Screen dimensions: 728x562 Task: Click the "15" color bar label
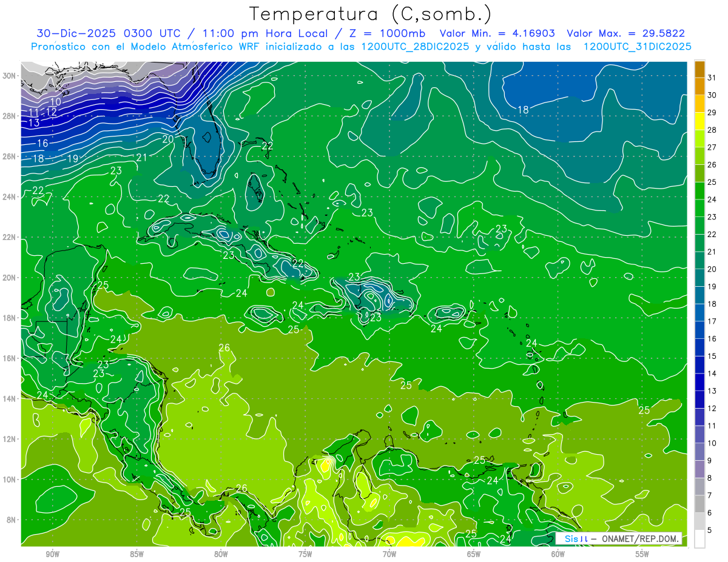[x=712, y=356]
